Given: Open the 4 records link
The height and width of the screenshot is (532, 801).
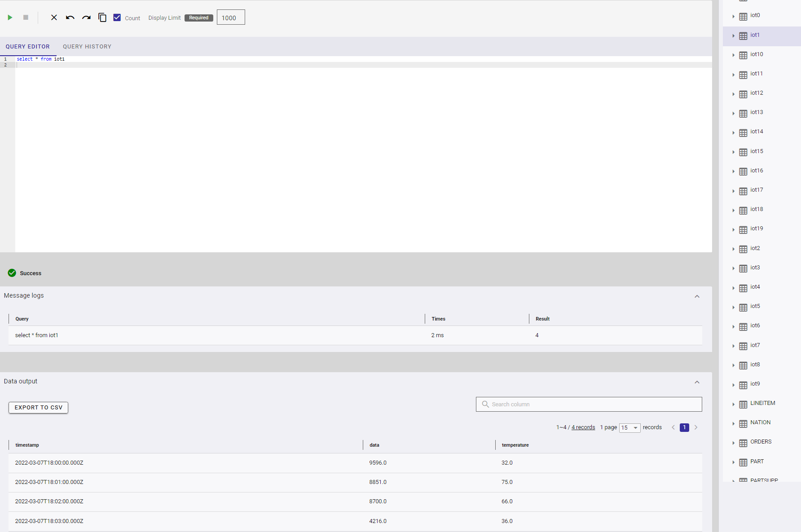Looking at the screenshot, I should pos(583,427).
